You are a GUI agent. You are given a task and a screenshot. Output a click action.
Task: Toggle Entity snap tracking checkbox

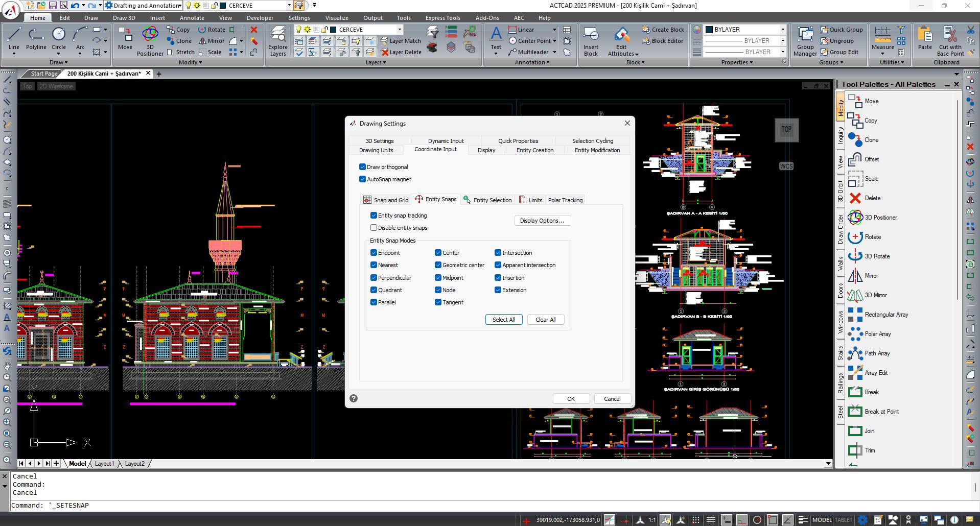tap(374, 216)
